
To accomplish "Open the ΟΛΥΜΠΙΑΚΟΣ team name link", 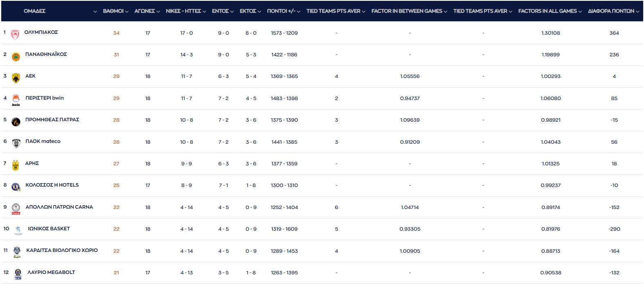I will [41, 32].
